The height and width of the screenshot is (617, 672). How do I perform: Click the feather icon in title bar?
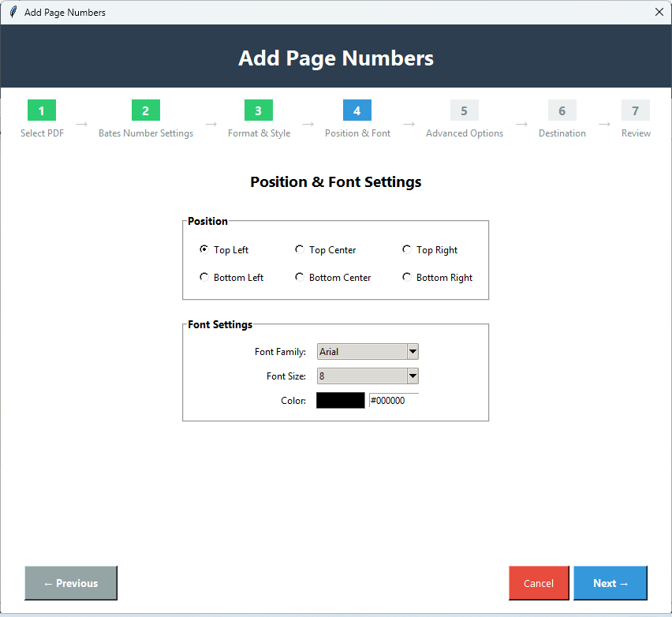pos(13,12)
